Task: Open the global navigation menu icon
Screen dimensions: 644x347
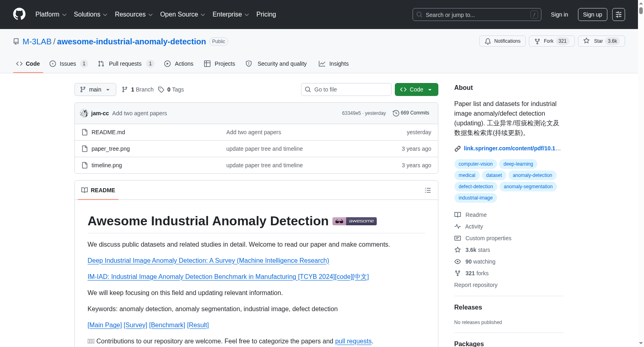Action: (x=619, y=15)
